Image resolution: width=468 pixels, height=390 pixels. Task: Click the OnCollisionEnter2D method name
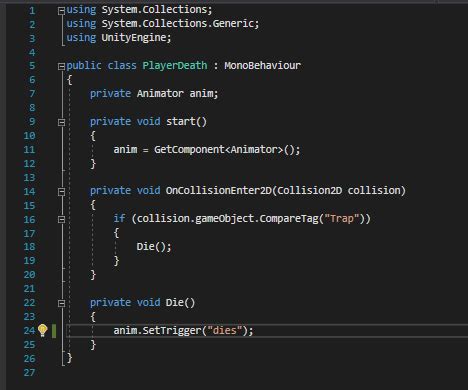[x=219, y=190]
